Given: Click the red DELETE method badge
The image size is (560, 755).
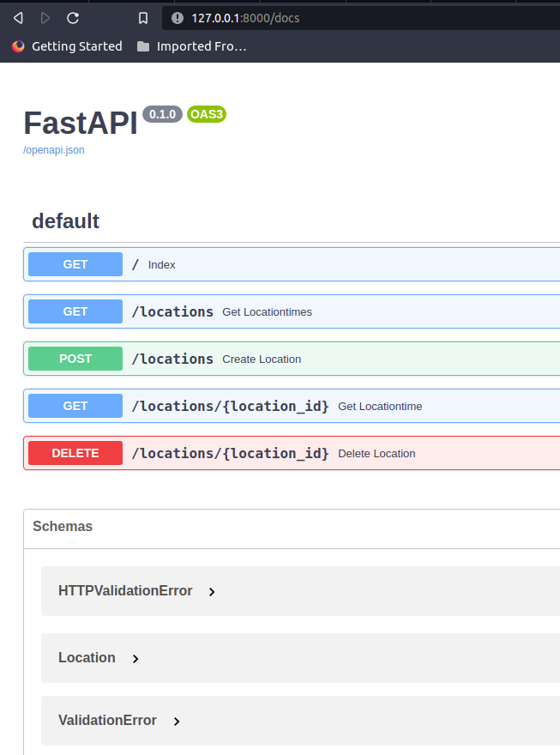Looking at the screenshot, I should (x=75, y=453).
